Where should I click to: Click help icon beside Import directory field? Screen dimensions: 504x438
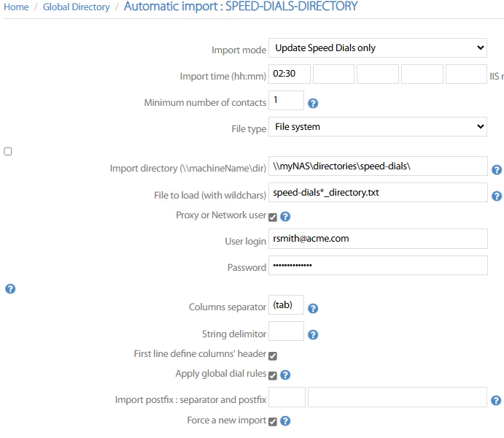coord(497,169)
